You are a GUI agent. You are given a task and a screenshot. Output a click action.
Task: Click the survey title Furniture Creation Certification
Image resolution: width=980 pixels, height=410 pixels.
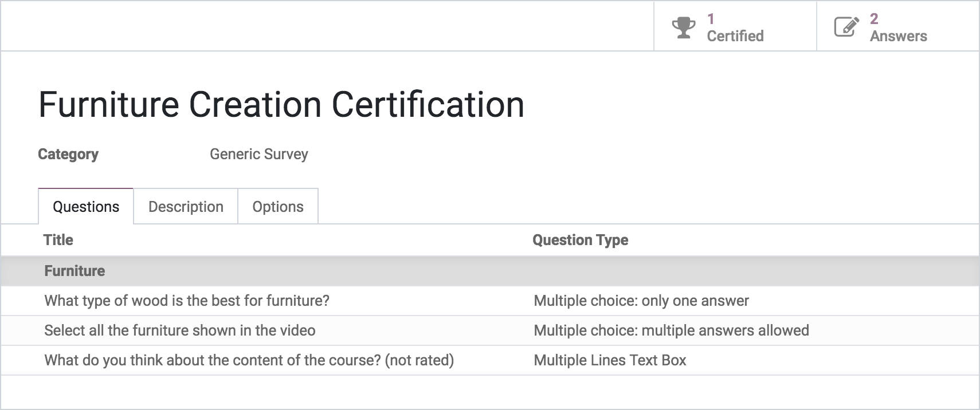pos(281,104)
